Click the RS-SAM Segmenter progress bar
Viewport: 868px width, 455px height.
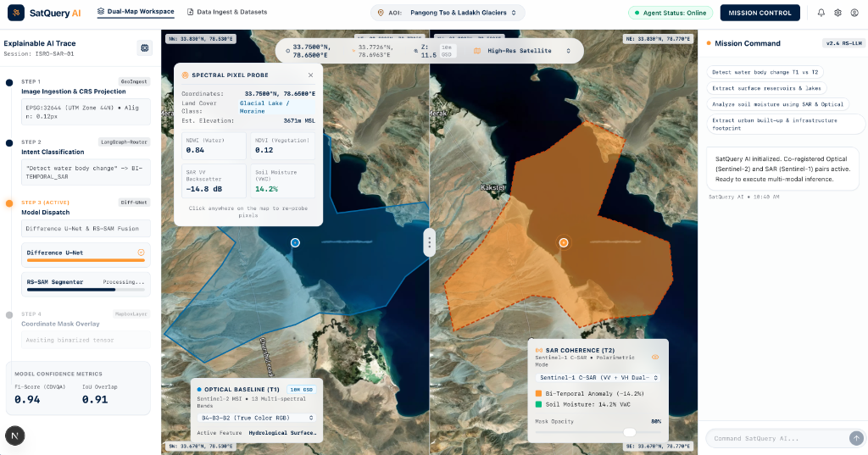[x=86, y=290]
